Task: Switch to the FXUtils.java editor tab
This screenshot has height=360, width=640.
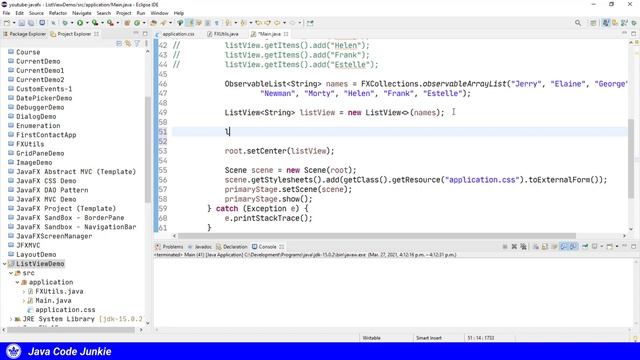Action: click(223, 34)
